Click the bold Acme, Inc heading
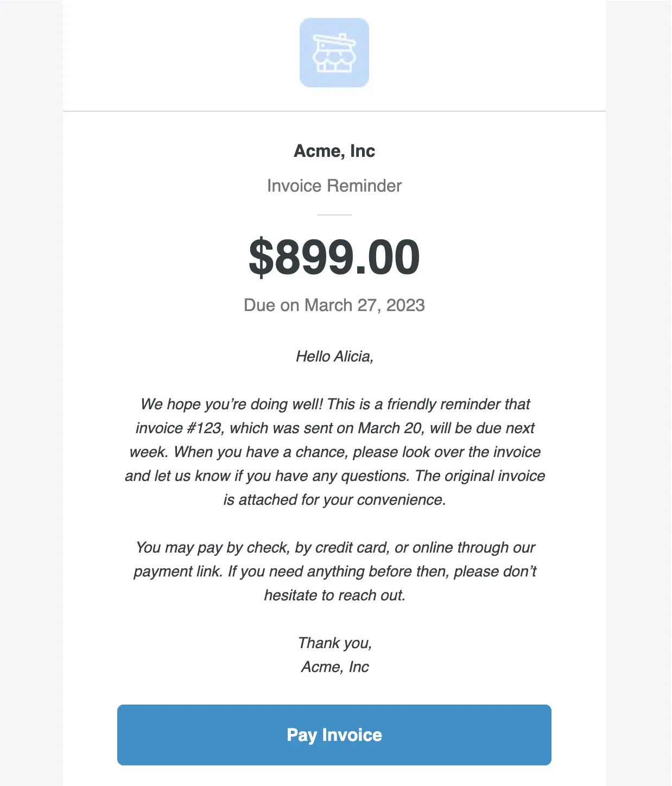672x786 pixels. pyautogui.click(x=334, y=151)
